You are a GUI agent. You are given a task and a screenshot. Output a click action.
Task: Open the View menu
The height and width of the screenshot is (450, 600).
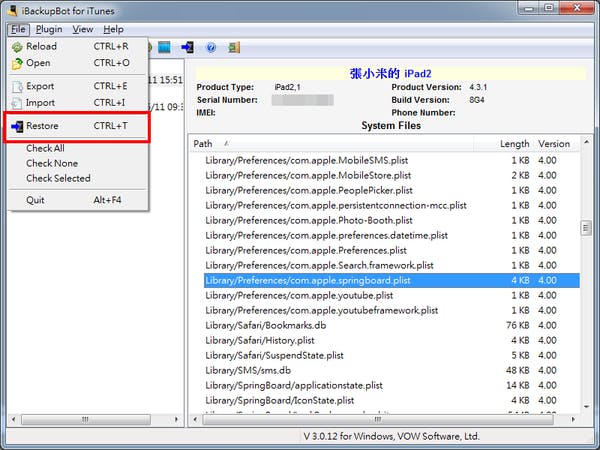tap(83, 29)
